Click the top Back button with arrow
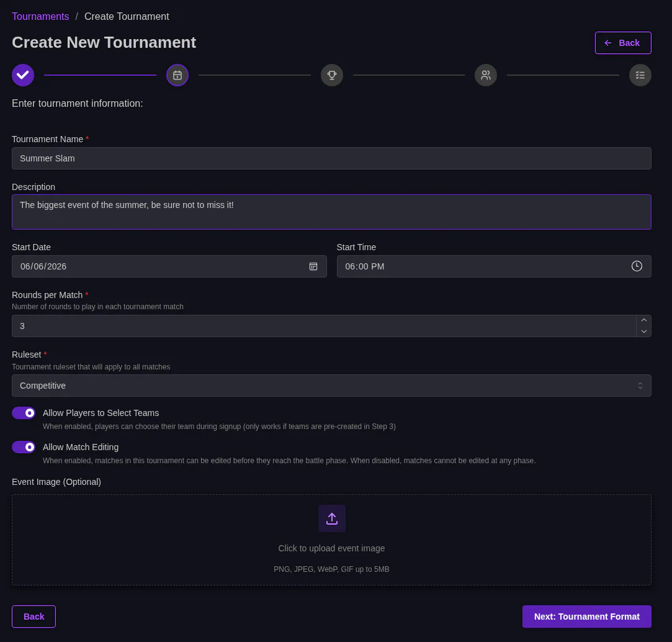Screen dimensions: 672x642 click(x=622, y=43)
